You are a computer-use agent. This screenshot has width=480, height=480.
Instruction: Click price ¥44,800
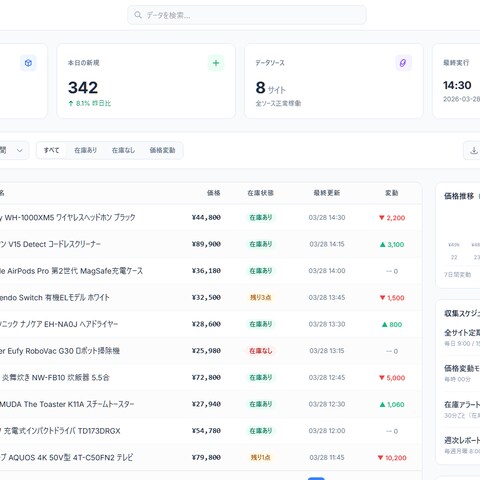pos(206,218)
